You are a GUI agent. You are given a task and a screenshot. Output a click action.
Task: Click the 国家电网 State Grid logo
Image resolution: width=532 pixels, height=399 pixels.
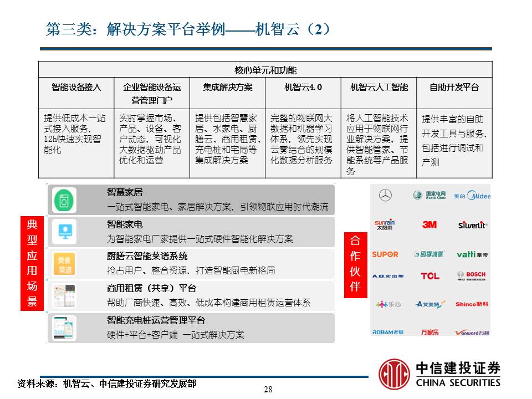pyautogui.click(x=428, y=195)
